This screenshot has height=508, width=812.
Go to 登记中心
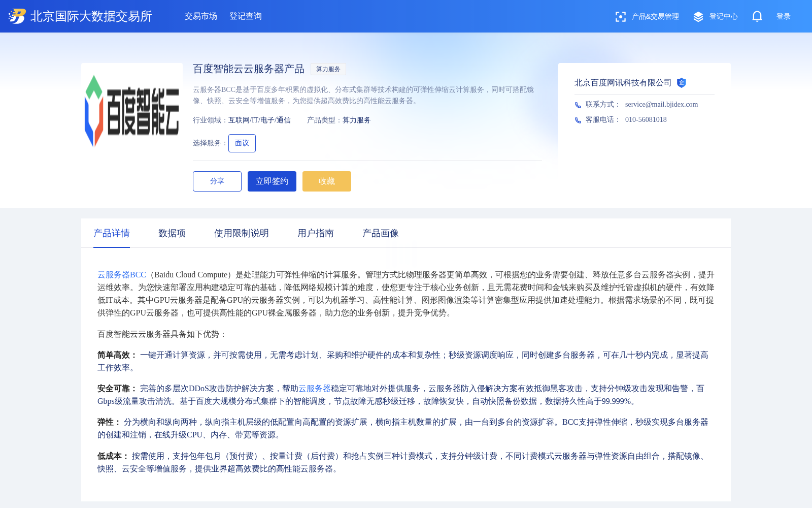coord(724,17)
